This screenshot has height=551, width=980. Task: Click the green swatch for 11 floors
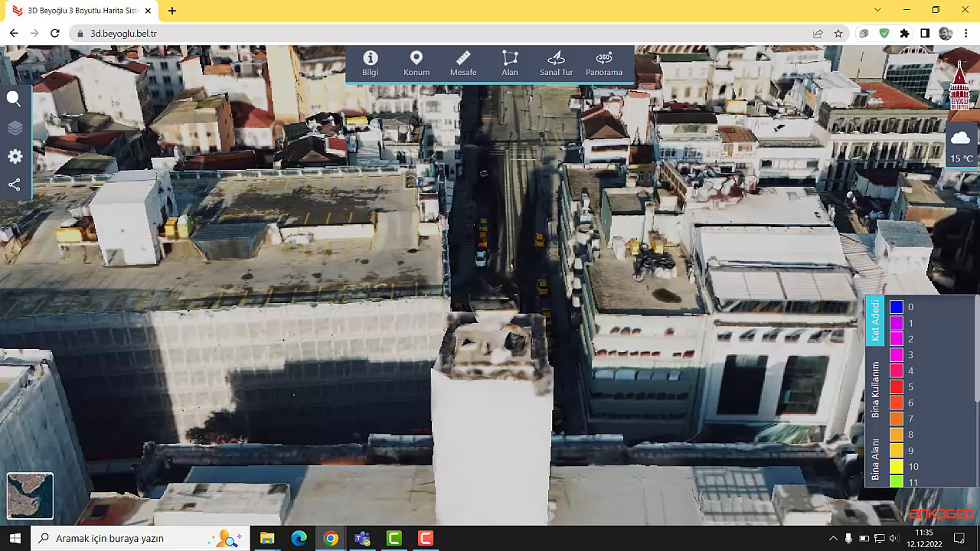point(896,481)
